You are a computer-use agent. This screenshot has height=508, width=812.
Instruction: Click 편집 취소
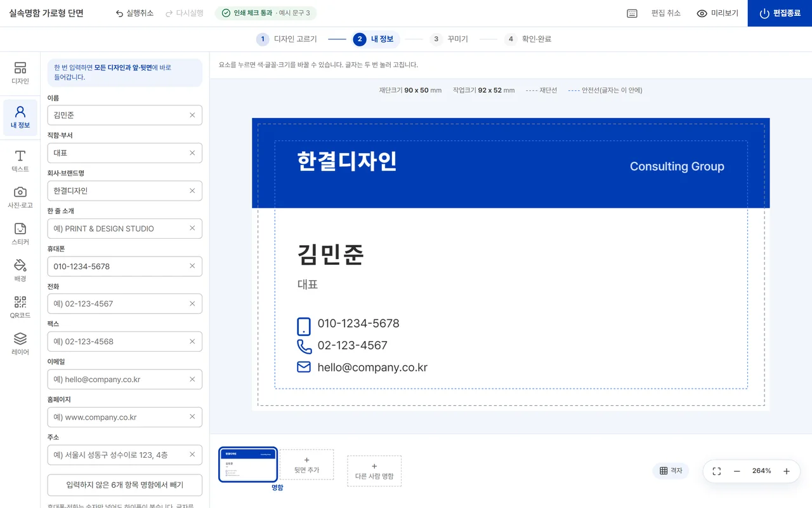[666, 13]
